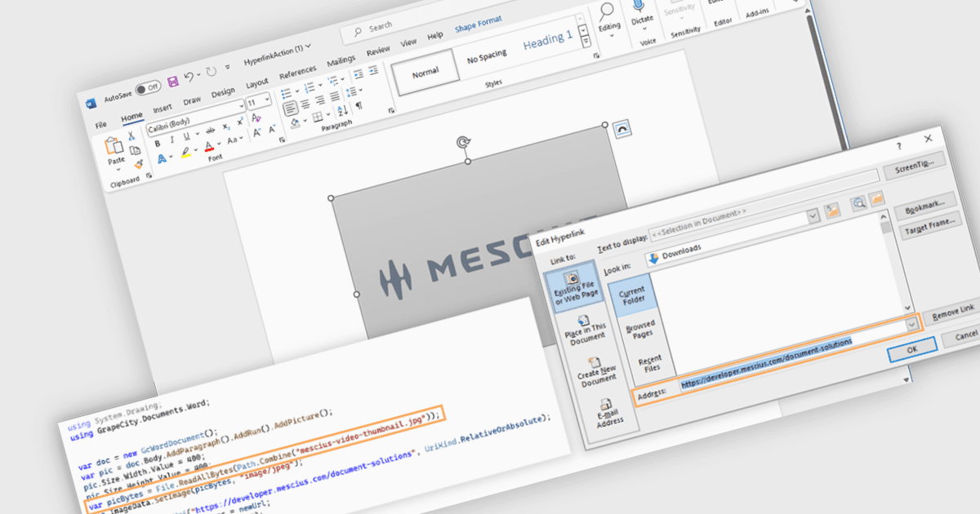Click the Clear All Formatting icon
The height and width of the screenshot is (514, 980).
(x=256, y=117)
